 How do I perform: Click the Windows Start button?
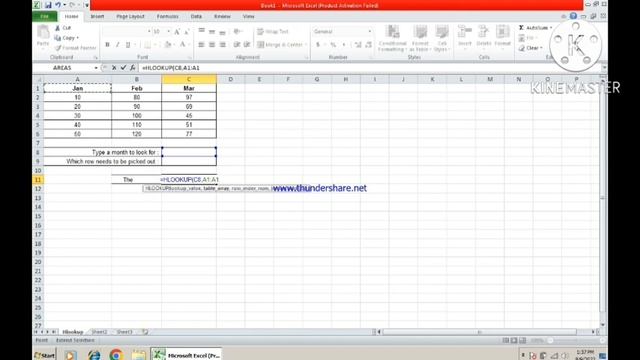point(44,355)
